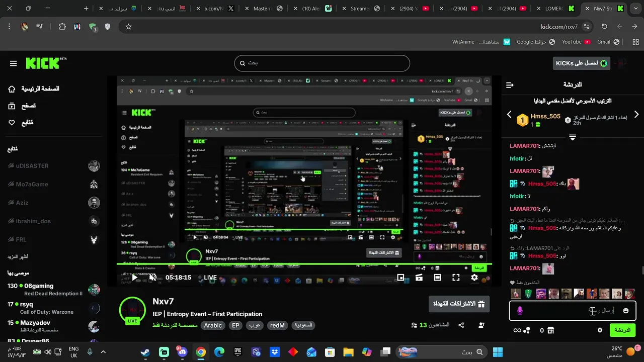Click the Kick logo
This screenshot has height=362, width=644.
coord(46,63)
